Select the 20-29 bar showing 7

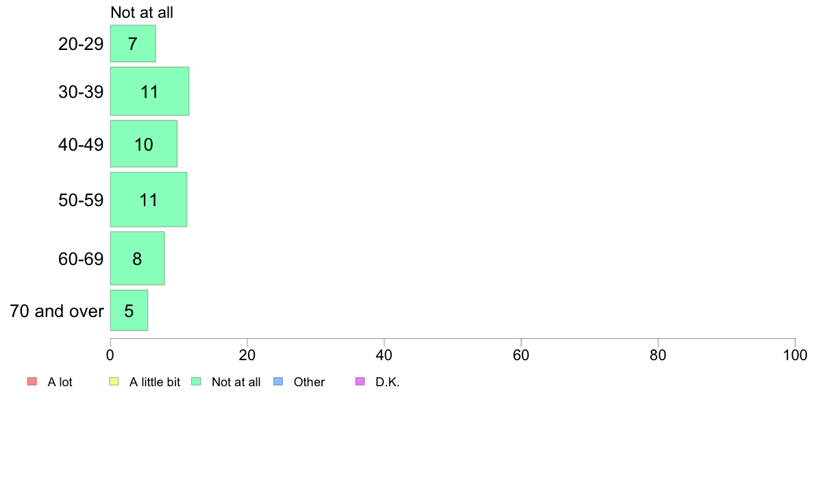133,44
